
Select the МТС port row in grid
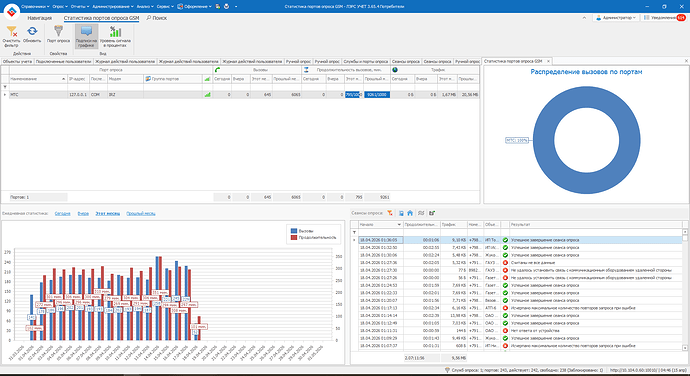[x=240, y=95]
